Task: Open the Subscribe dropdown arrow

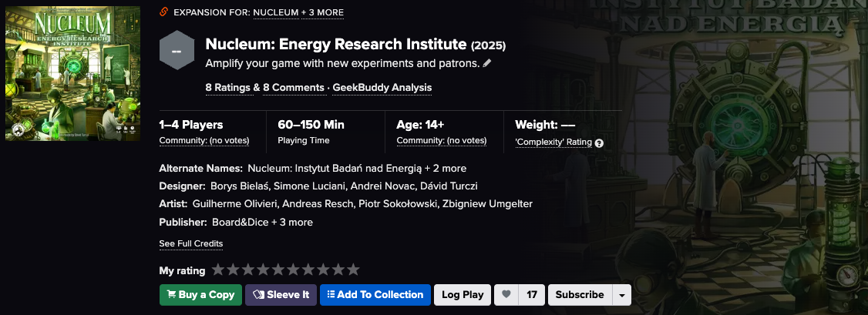Action: pos(621,295)
